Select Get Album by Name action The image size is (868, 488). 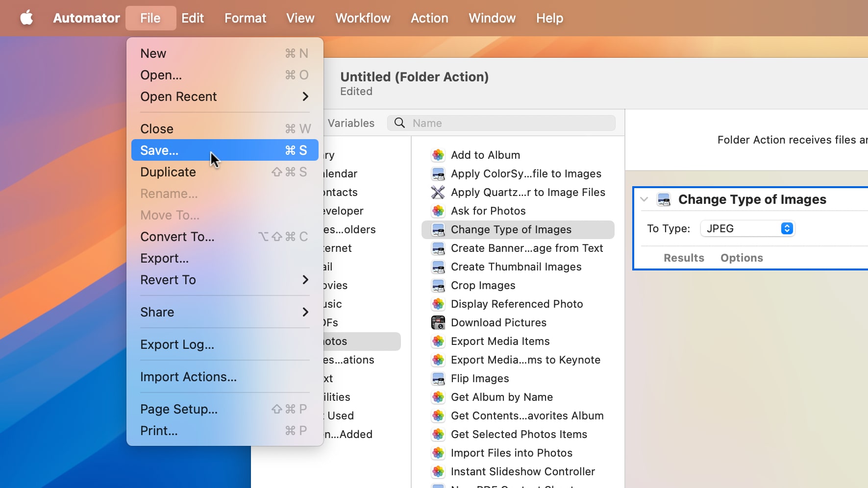pos(518,397)
